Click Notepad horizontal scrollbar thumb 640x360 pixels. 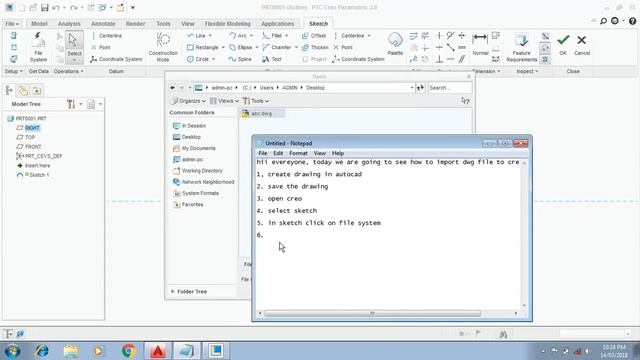tap(372, 313)
